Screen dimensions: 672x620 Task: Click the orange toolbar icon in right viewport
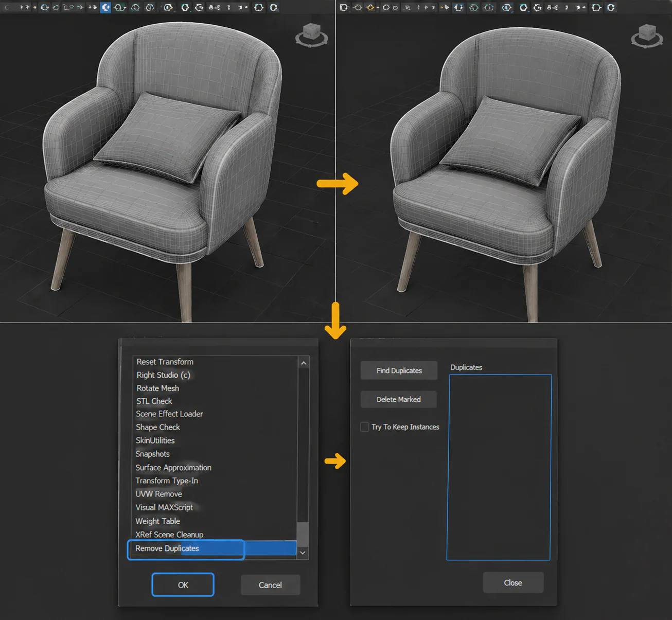coord(370,7)
